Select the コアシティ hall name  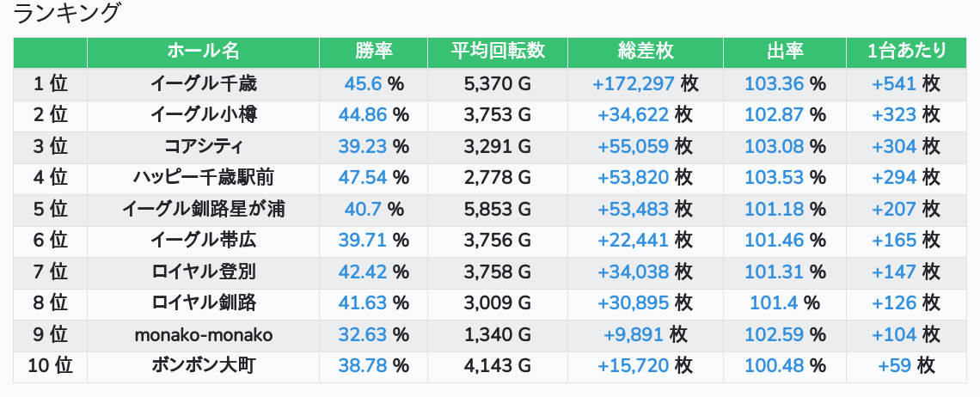(x=203, y=146)
